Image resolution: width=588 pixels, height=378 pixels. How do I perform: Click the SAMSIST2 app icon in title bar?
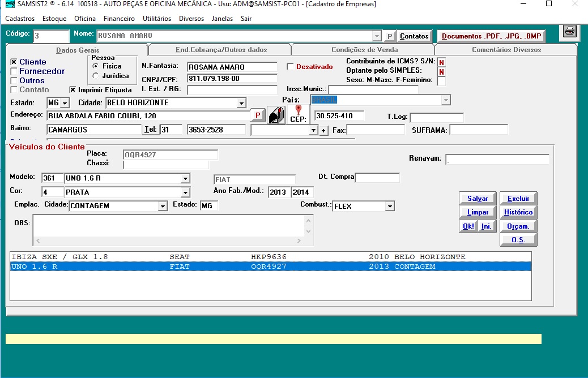[10, 4]
